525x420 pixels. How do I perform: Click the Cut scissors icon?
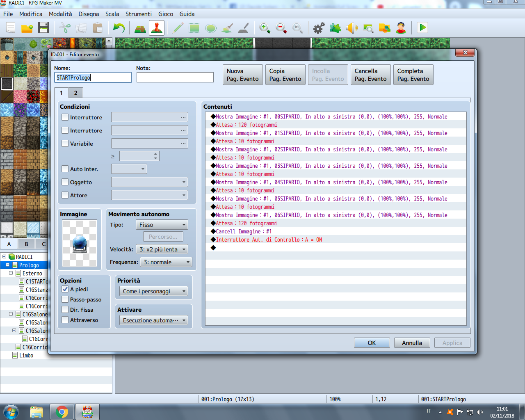click(65, 28)
